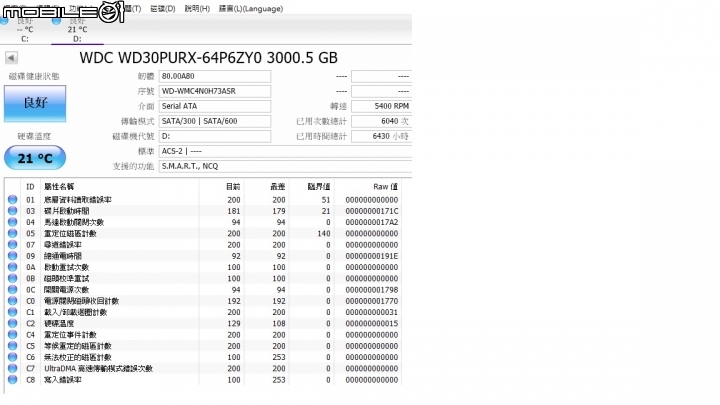Viewport: 720px width, 405px height.
Task: Click the power on hours field 6430
Action: (382, 136)
